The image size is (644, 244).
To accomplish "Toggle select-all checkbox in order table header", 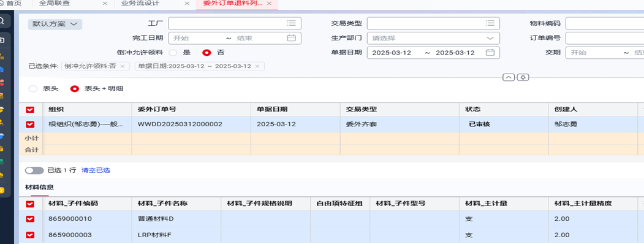I will click(30, 110).
